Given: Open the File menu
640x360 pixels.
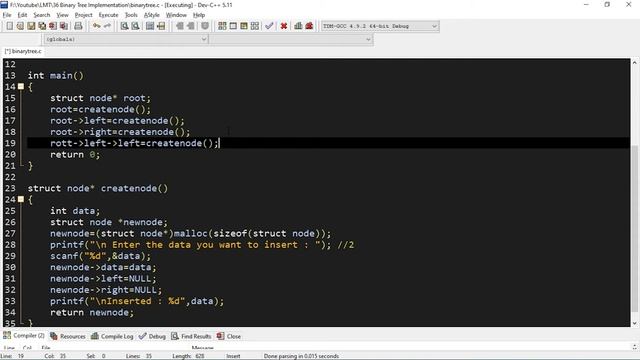Looking at the screenshot, I should point(7,15).
